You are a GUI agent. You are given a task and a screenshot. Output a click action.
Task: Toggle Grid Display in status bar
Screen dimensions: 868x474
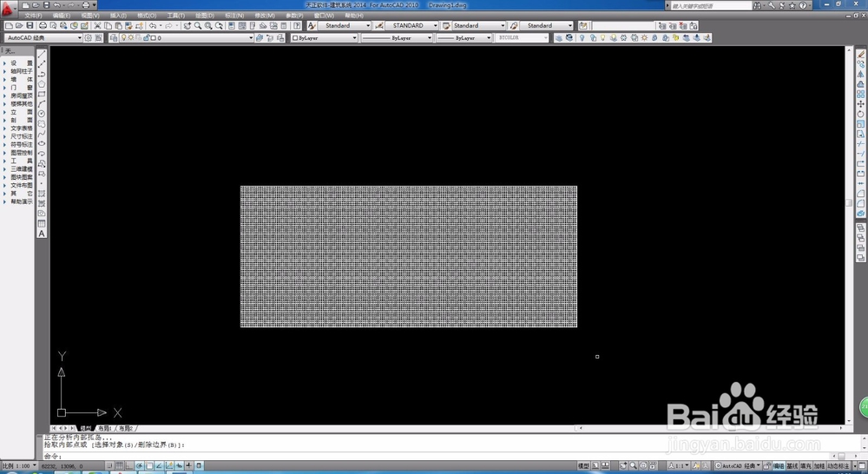[x=119, y=465]
